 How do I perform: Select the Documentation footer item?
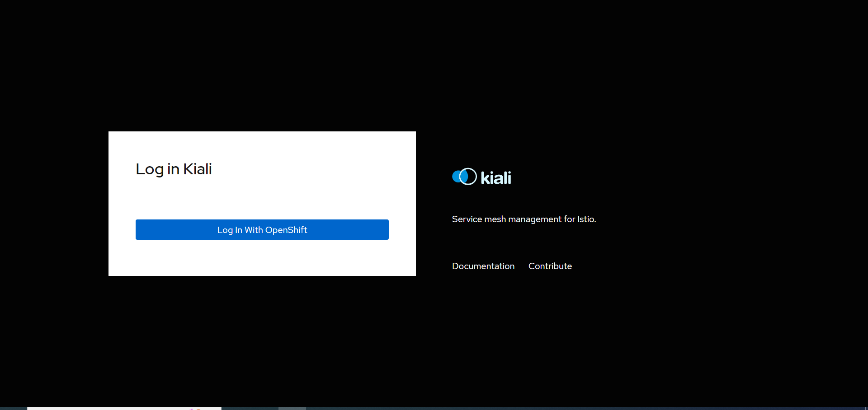point(483,266)
